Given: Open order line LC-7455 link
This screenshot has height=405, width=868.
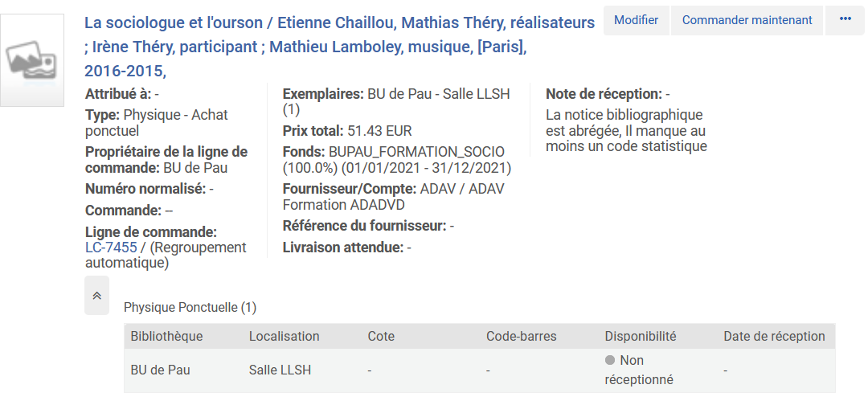Looking at the screenshot, I should pos(111,247).
